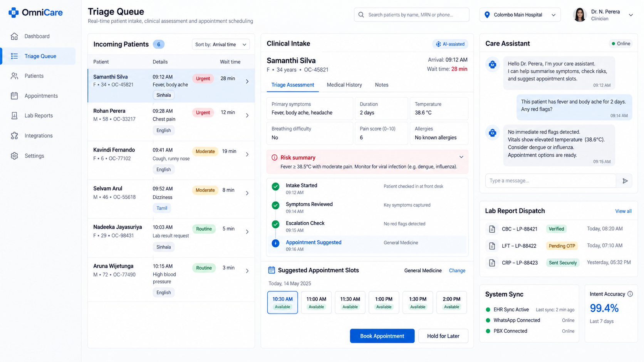This screenshot has height=362, width=644.
Task: Expand Nadeeka Jayasuriya row chevron
Action: tap(247, 232)
